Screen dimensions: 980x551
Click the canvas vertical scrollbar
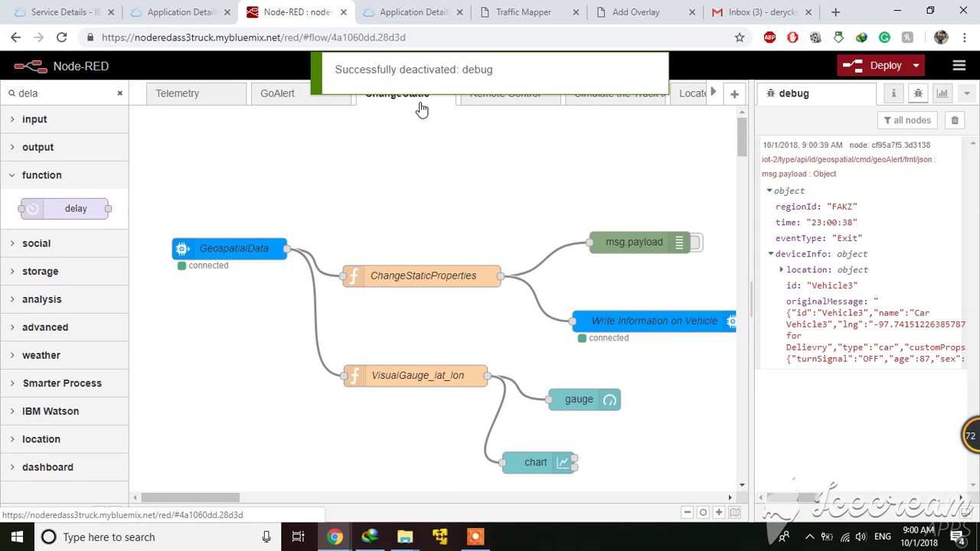click(742, 139)
